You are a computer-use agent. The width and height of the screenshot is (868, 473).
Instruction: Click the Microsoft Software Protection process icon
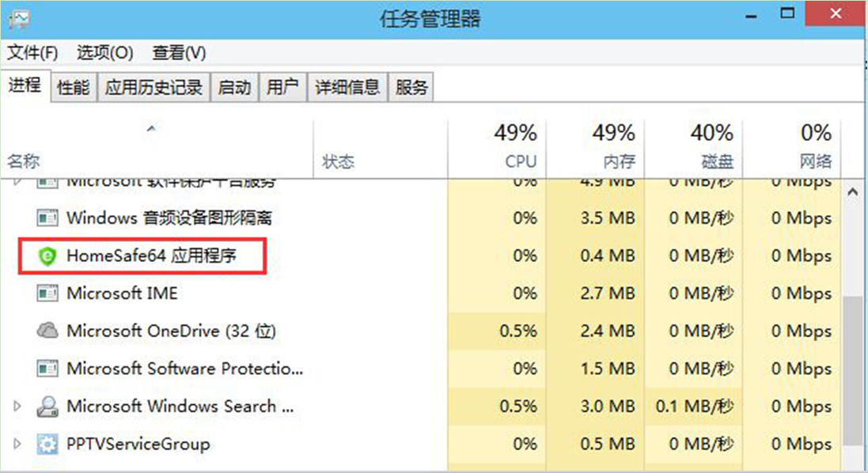point(47,368)
